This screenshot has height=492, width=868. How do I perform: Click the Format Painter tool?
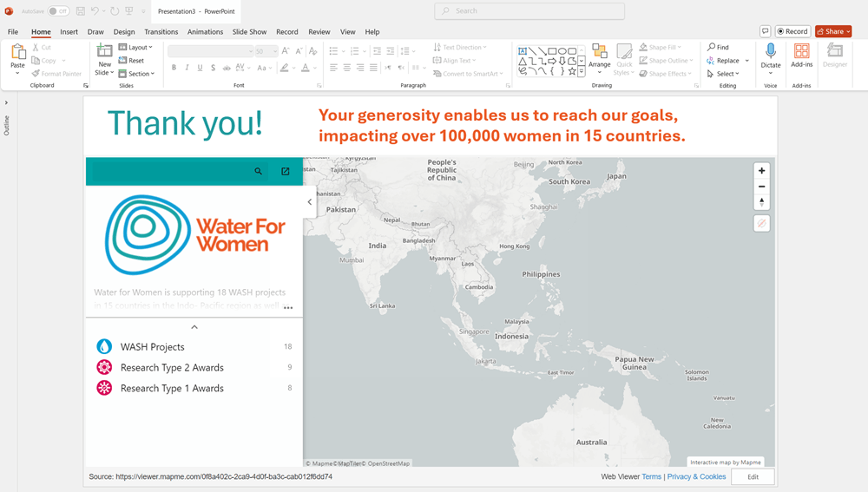pyautogui.click(x=56, y=74)
